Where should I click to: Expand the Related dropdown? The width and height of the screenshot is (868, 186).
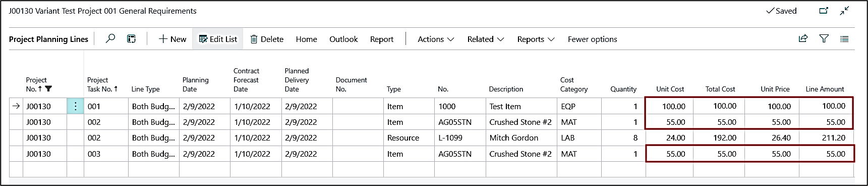click(485, 39)
